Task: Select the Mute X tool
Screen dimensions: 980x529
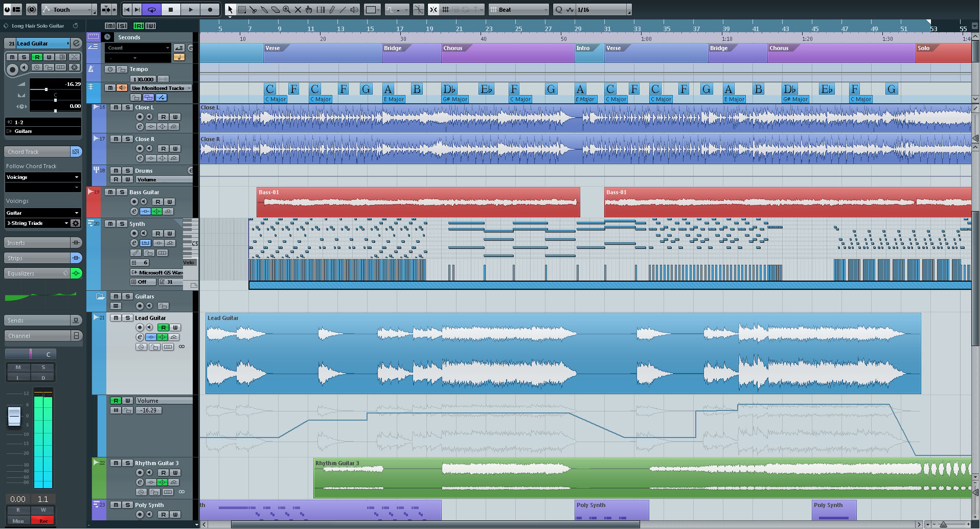Action: (298, 10)
